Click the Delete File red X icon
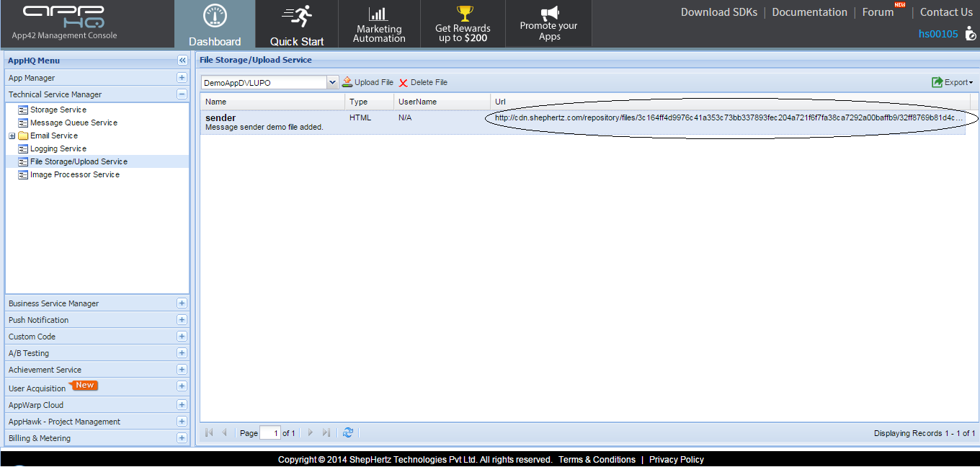This screenshot has width=980, height=467. coord(404,83)
